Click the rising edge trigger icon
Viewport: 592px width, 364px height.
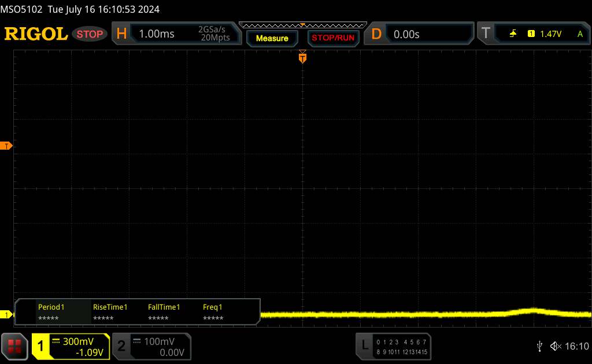coord(513,34)
